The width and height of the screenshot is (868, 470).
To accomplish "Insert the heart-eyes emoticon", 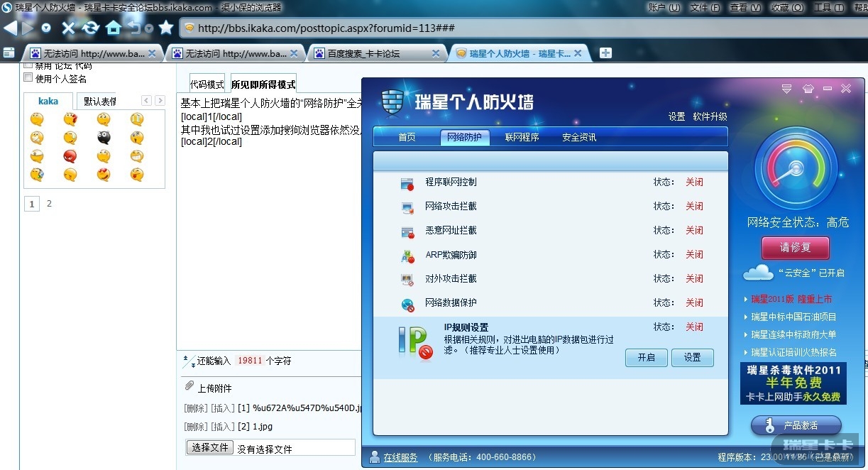I will (104, 175).
